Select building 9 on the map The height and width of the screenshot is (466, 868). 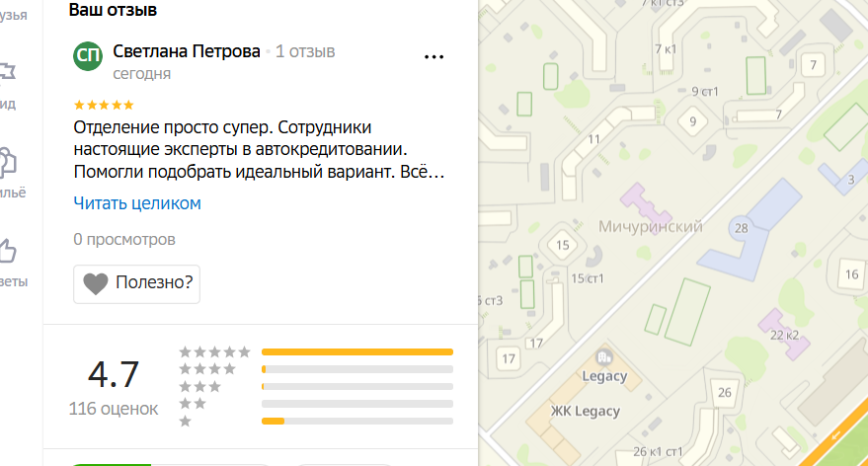click(x=692, y=121)
